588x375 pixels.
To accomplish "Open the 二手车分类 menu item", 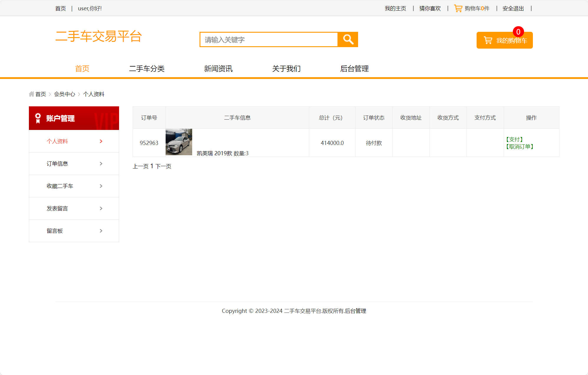I will pos(147,69).
